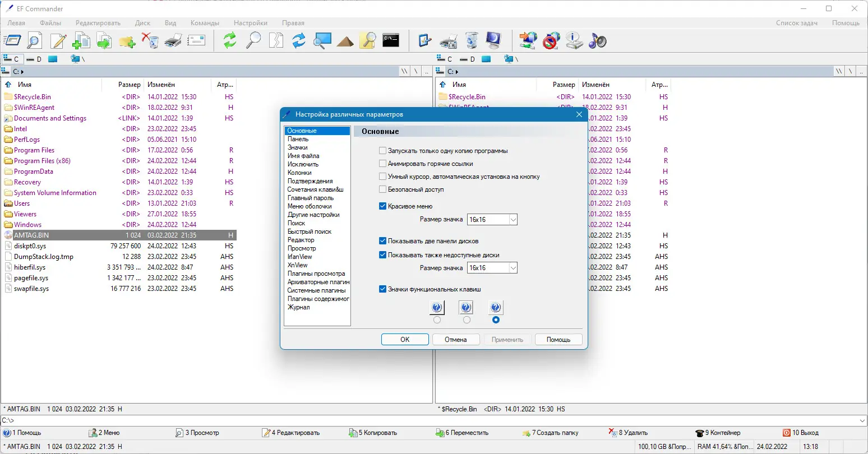Open the icon size dropdown under 'Красивое меню'
This screenshot has width=868, height=454.
pos(513,220)
